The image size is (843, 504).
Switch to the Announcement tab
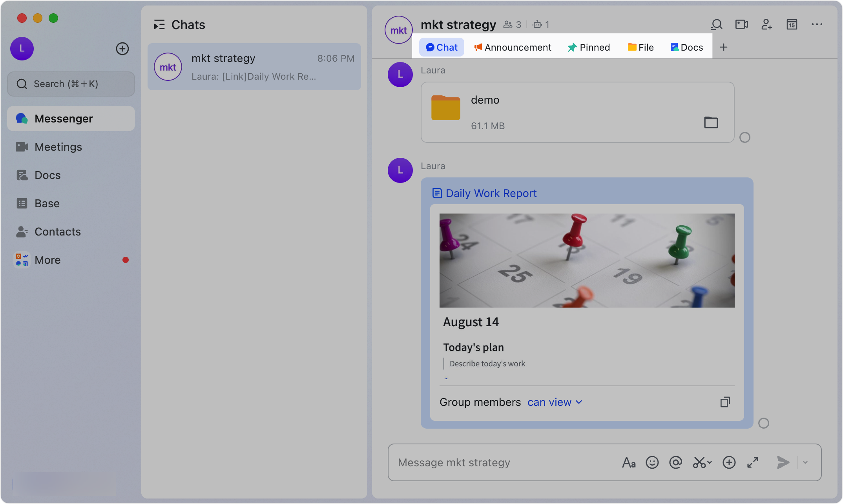pyautogui.click(x=513, y=47)
